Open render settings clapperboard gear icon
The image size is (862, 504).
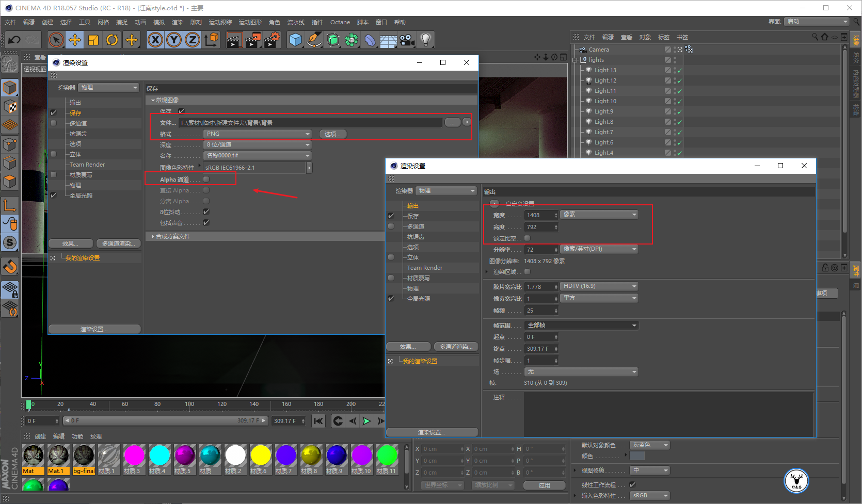pyautogui.click(x=272, y=40)
